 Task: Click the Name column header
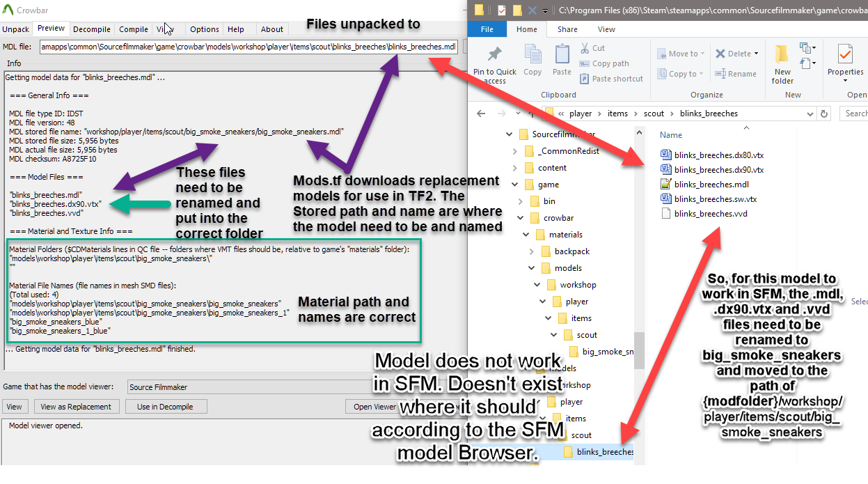[x=671, y=135]
